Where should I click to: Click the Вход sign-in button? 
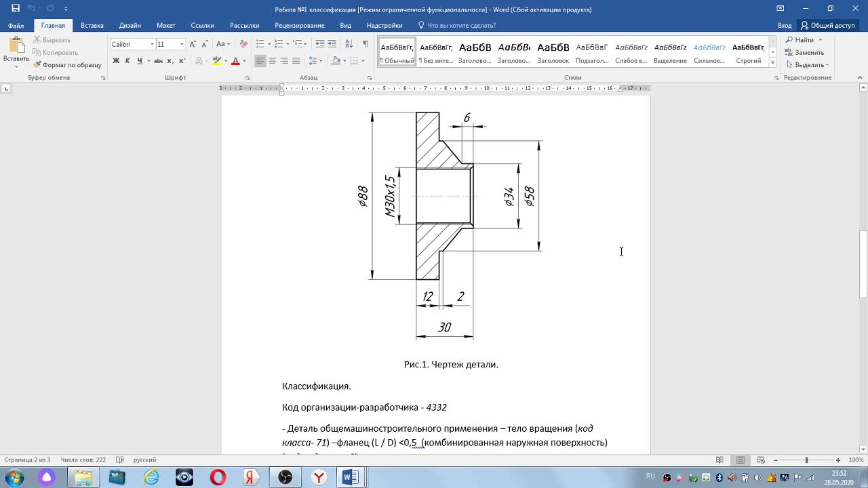click(x=785, y=26)
